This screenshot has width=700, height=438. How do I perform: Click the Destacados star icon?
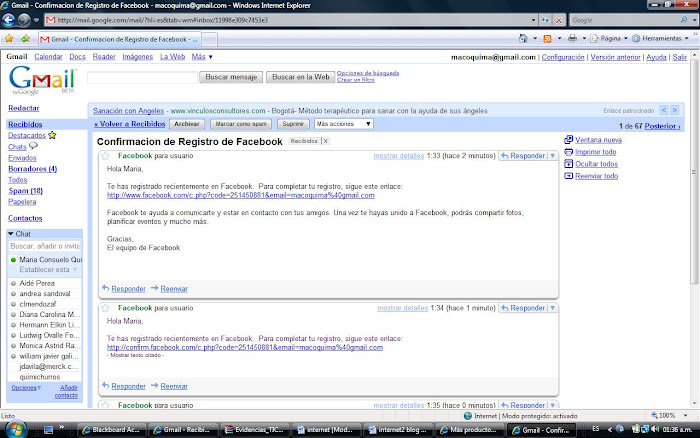click(52, 135)
